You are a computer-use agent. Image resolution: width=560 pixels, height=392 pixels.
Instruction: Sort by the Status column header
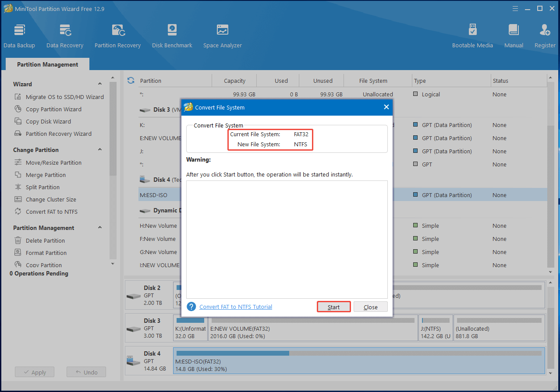pyautogui.click(x=519, y=81)
